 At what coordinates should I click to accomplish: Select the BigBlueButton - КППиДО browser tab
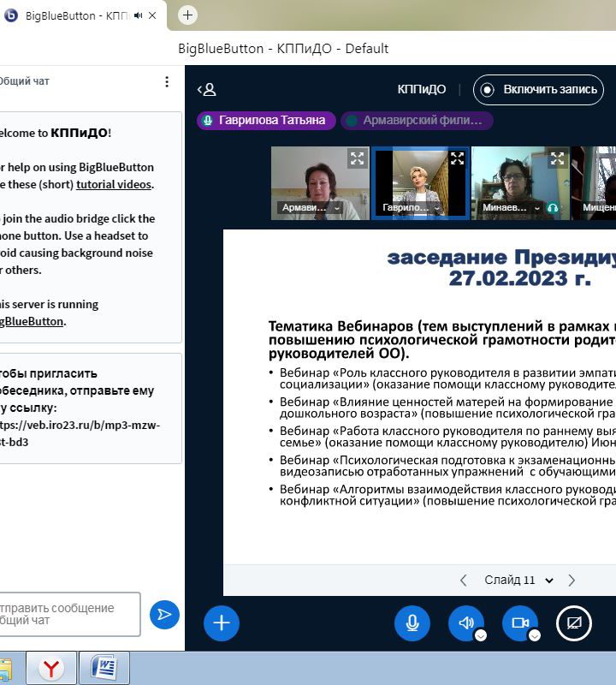pyautogui.click(x=73, y=15)
